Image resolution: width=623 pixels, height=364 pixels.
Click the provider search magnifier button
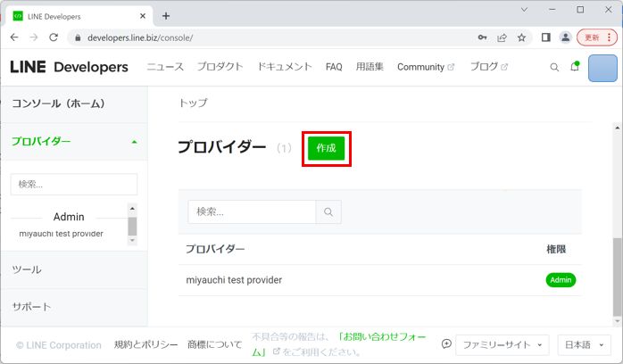(328, 211)
